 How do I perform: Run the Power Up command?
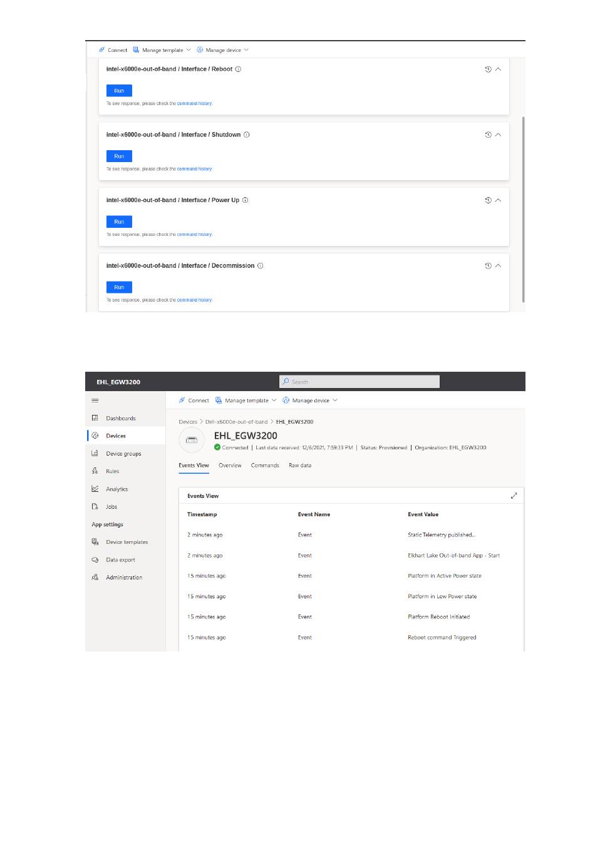(119, 222)
